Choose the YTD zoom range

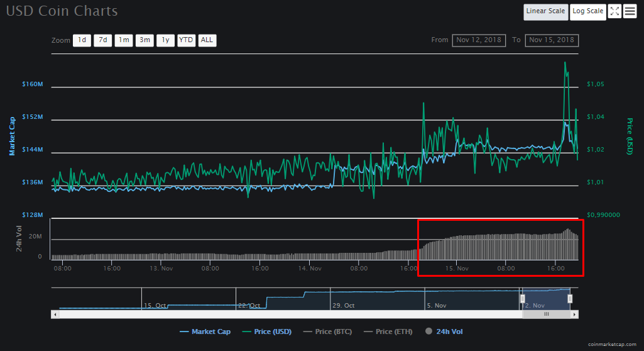click(x=186, y=40)
